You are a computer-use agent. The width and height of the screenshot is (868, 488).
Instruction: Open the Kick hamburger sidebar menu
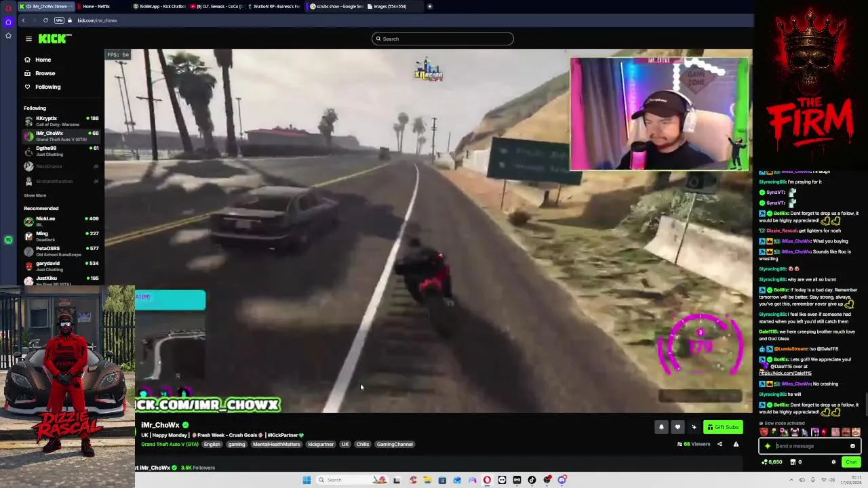28,39
